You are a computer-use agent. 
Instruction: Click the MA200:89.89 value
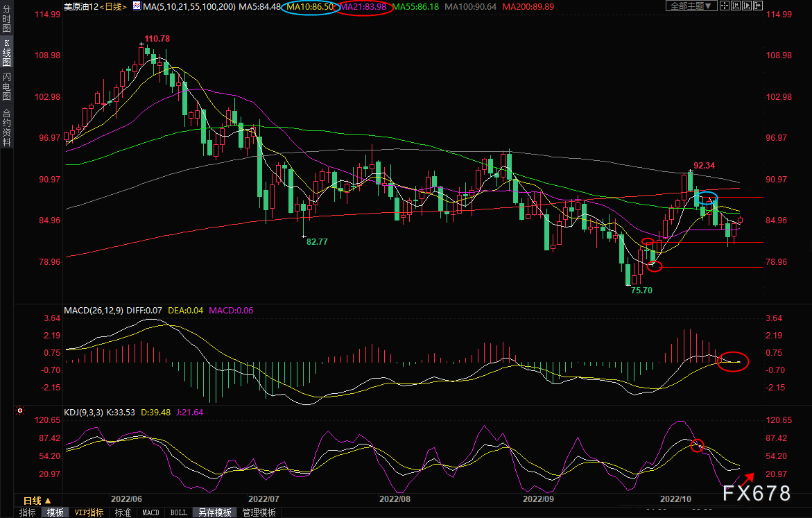tap(528, 7)
